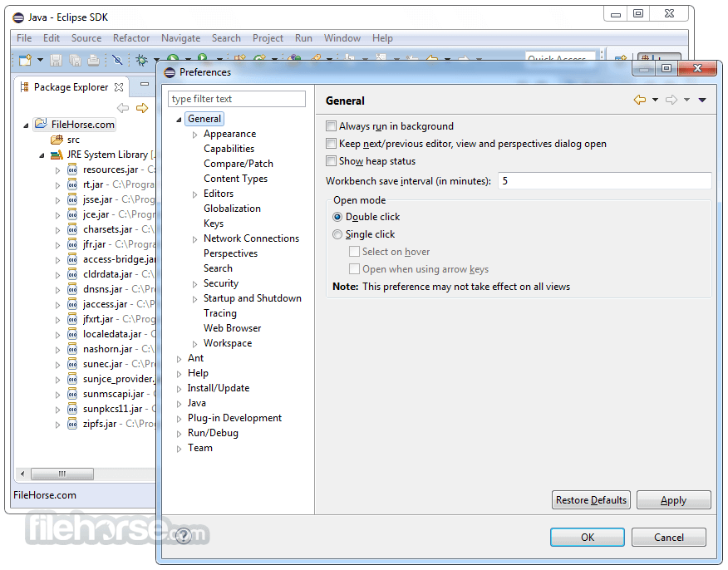
Task: Click the Print icon in the toolbar
Action: pos(93,60)
